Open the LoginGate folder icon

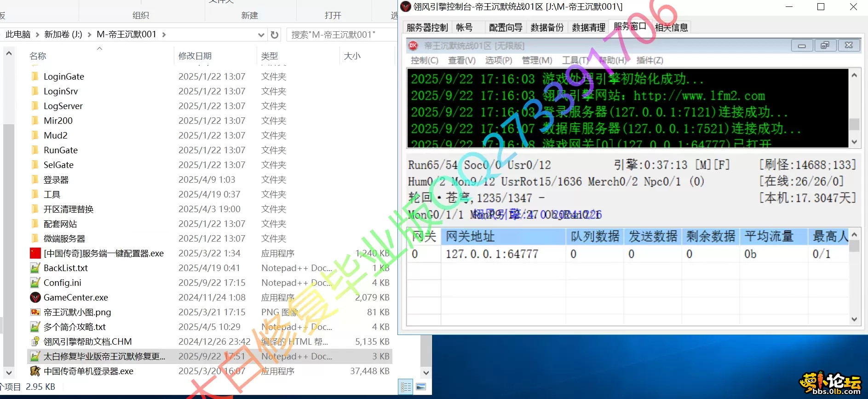point(35,76)
